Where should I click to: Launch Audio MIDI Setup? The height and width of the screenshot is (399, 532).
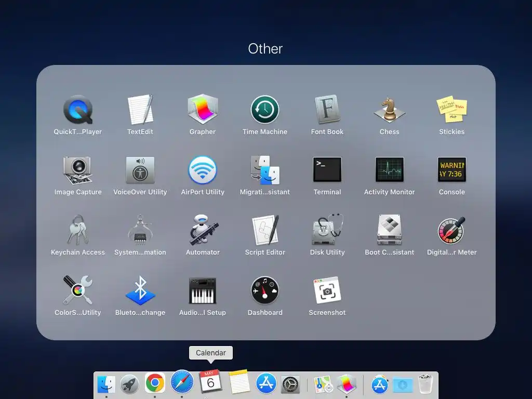click(x=203, y=290)
